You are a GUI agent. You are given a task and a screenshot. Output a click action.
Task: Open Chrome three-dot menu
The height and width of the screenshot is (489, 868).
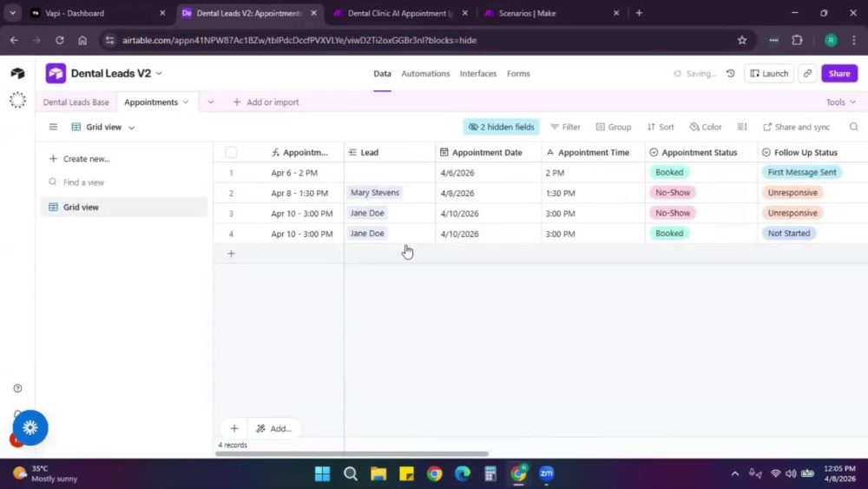click(x=854, y=40)
